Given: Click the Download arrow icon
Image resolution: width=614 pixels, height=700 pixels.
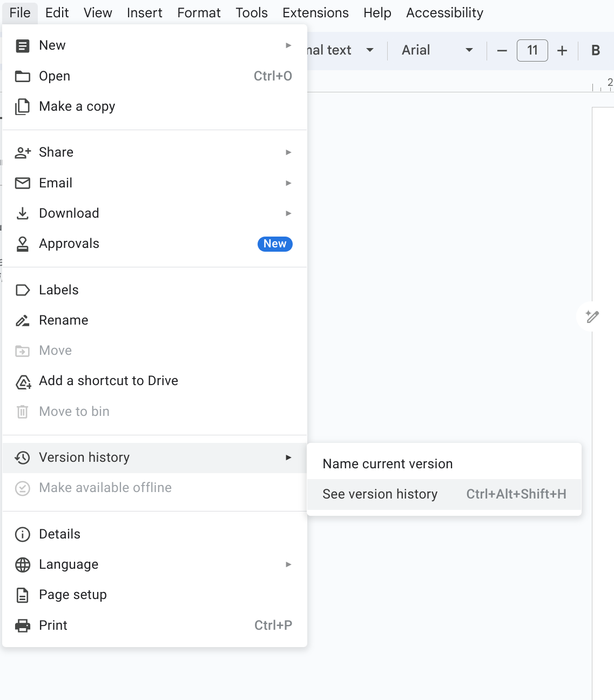Looking at the screenshot, I should [x=23, y=213].
